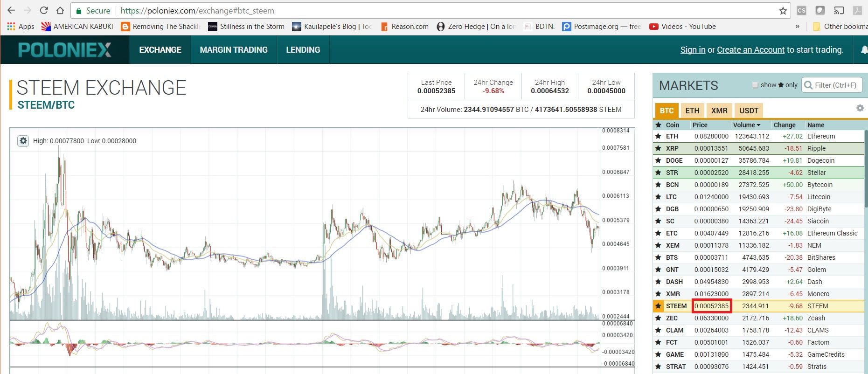
Task: Select the GameCredits market row
Action: click(x=758, y=354)
